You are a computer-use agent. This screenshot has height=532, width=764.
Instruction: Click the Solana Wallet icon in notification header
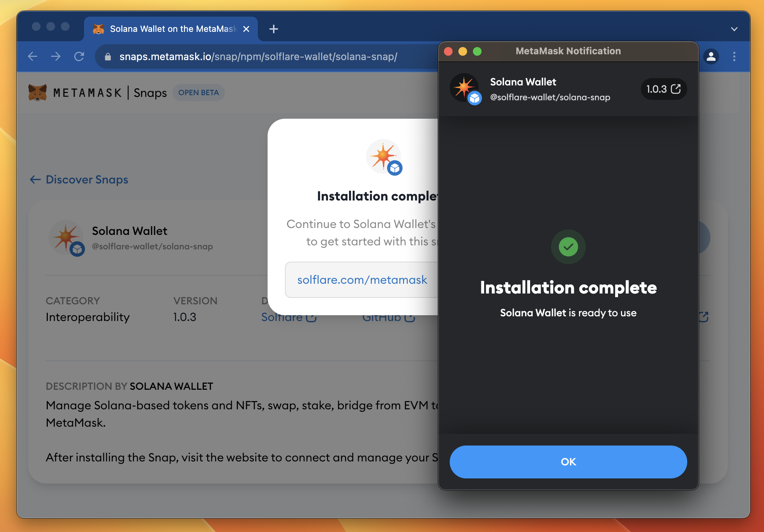tap(465, 89)
